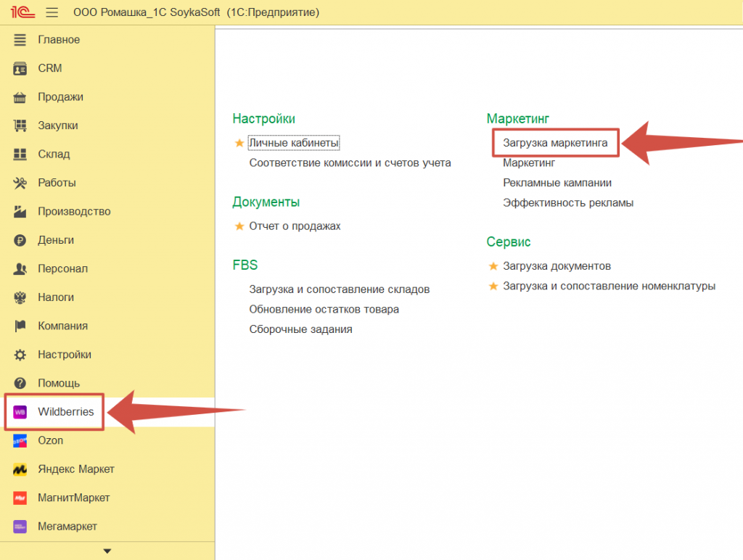Click the CRM section icon

21,68
